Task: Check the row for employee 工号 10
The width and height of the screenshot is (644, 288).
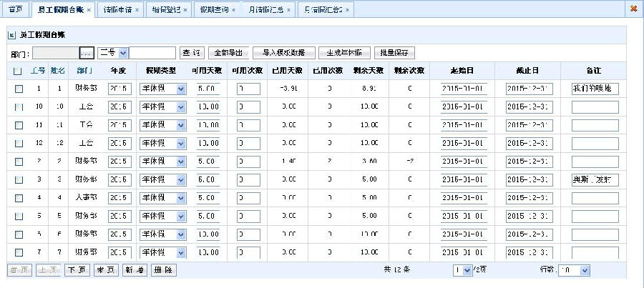Action: point(19,107)
